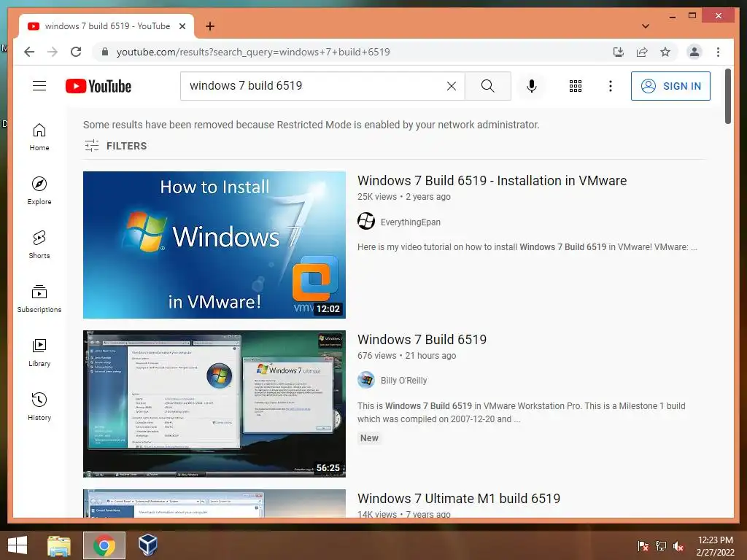Open Shorts in the sidebar
Screen dimensions: 747x560
39,245
